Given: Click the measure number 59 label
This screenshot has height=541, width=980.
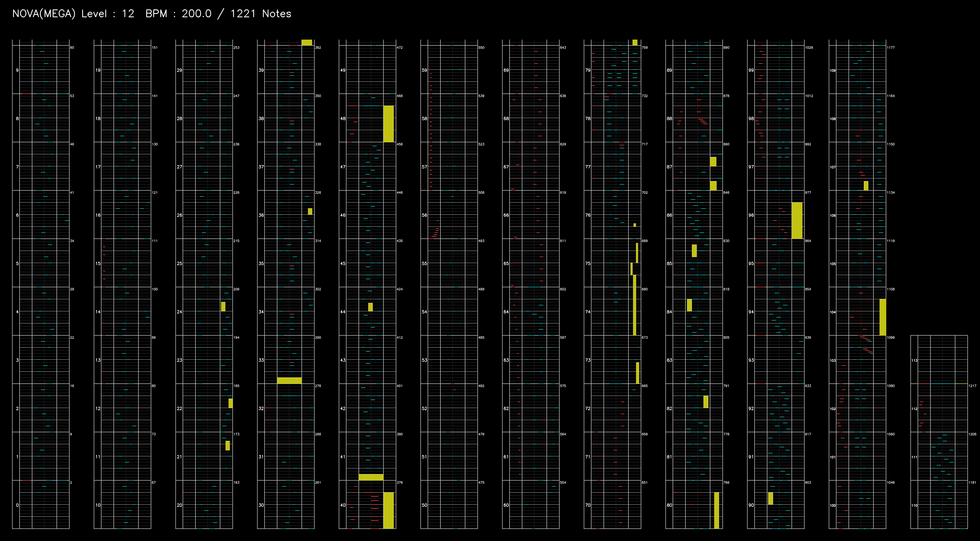Looking at the screenshot, I should 424,70.
